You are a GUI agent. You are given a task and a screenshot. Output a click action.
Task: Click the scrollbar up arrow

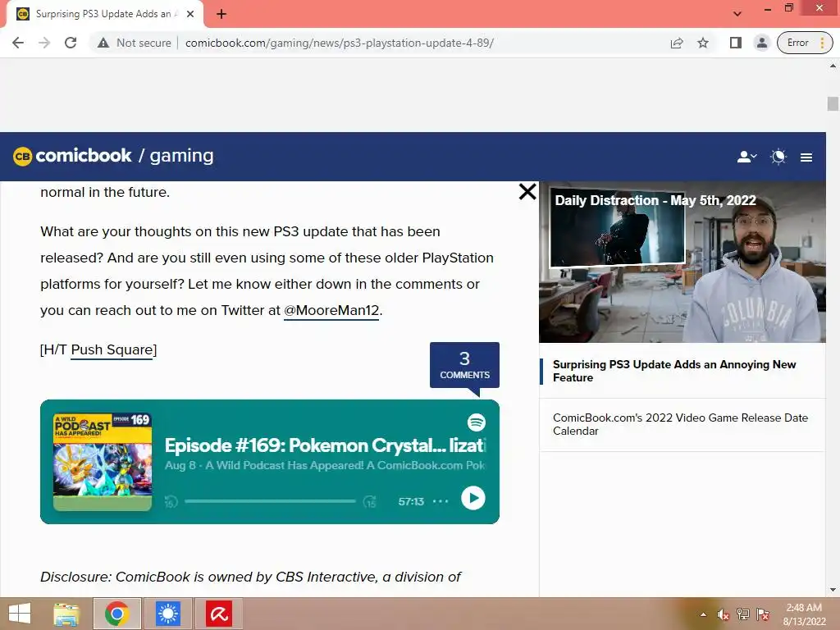pos(833,66)
